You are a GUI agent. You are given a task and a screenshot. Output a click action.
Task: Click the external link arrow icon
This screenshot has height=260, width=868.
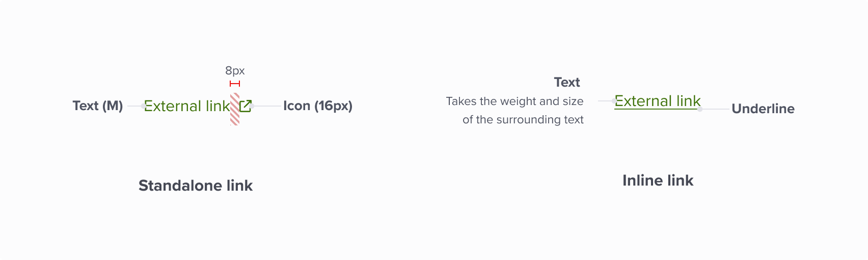pyautogui.click(x=245, y=106)
